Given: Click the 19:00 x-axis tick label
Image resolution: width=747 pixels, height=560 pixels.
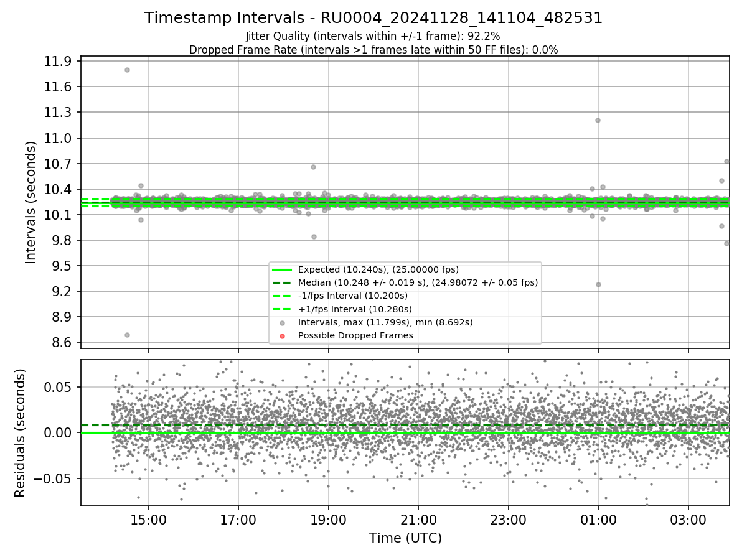Looking at the screenshot, I should click(328, 519).
